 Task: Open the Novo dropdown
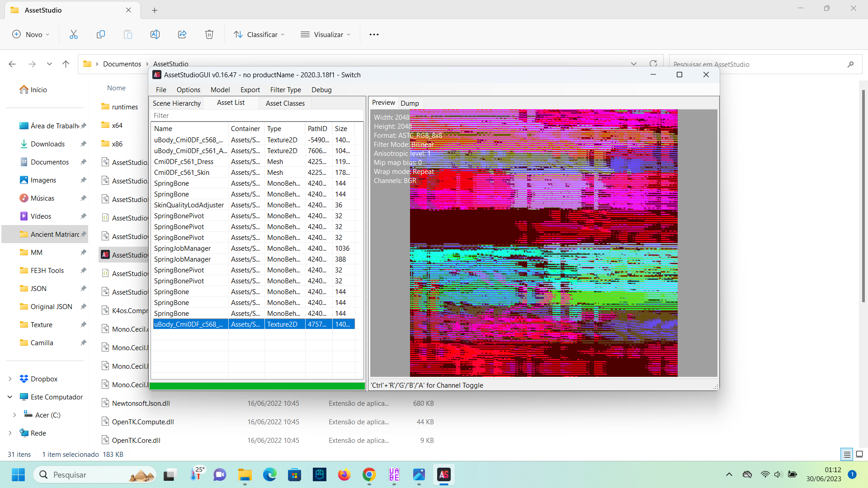coord(31,34)
